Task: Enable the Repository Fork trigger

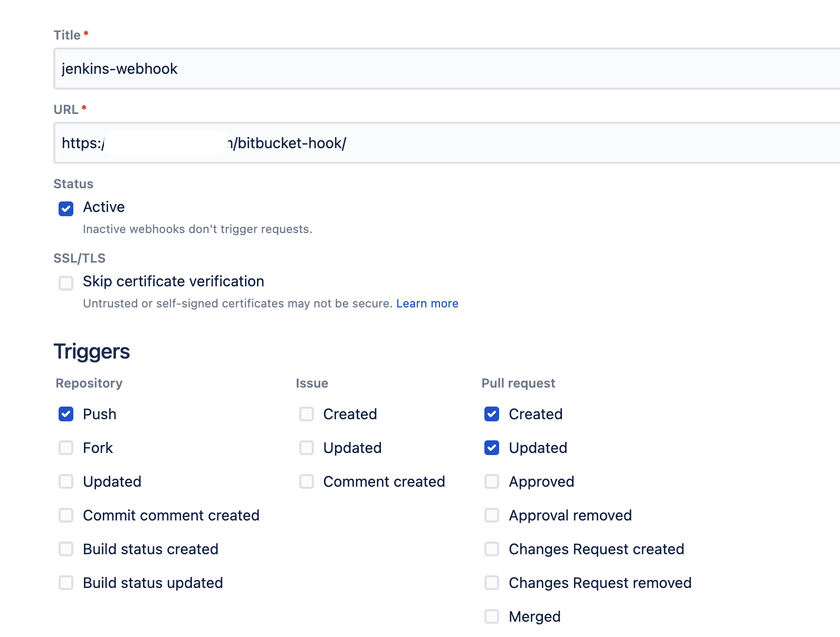Action: (66, 448)
